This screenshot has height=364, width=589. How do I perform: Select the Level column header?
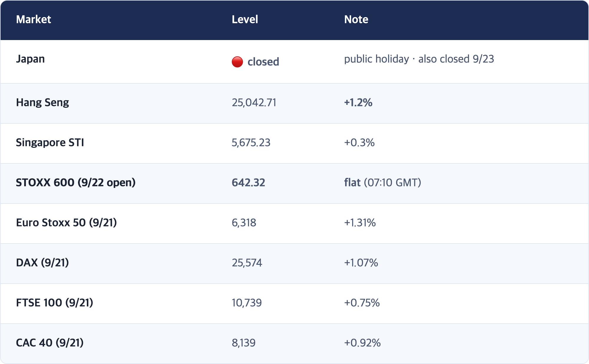pyautogui.click(x=245, y=19)
